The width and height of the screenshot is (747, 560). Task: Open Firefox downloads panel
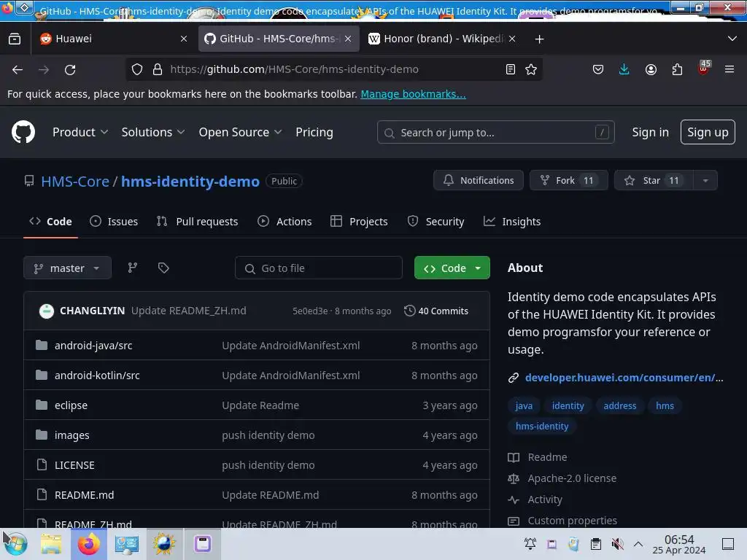624,69
